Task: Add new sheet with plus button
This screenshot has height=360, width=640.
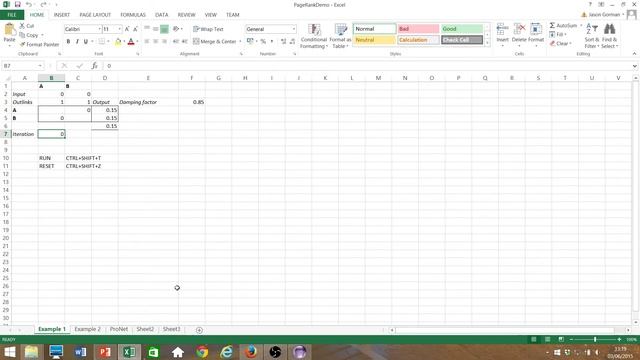Action: click(199, 330)
